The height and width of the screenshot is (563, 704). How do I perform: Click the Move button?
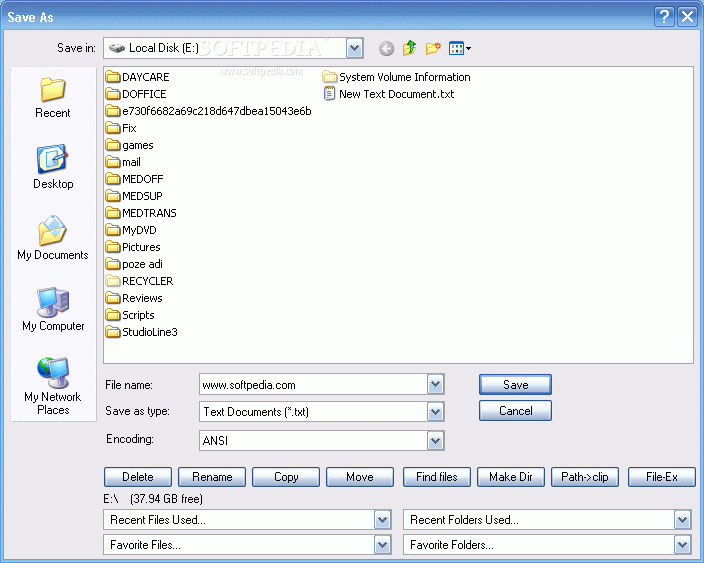[360, 477]
